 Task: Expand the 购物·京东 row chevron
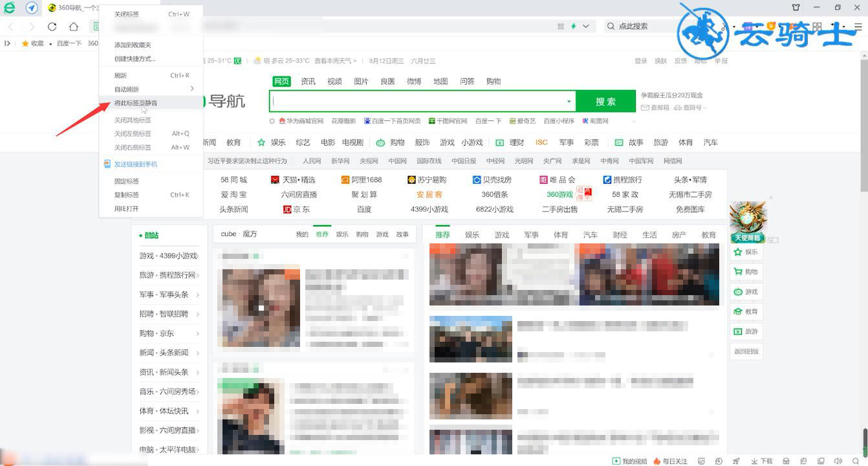point(197,334)
